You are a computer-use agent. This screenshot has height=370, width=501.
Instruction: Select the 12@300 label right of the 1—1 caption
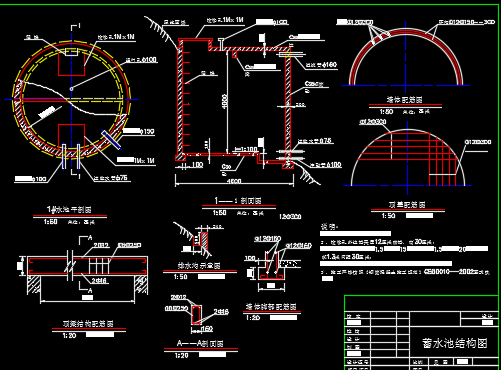[x=290, y=217]
